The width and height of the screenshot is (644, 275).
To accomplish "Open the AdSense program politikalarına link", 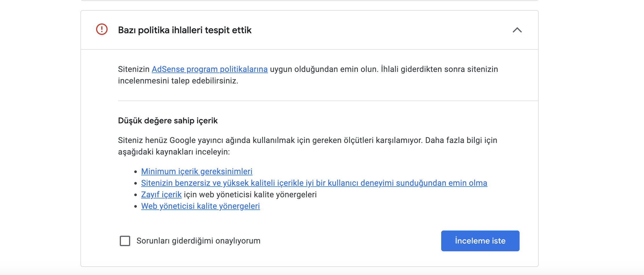I will pyautogui.click(x=210, y=69).
